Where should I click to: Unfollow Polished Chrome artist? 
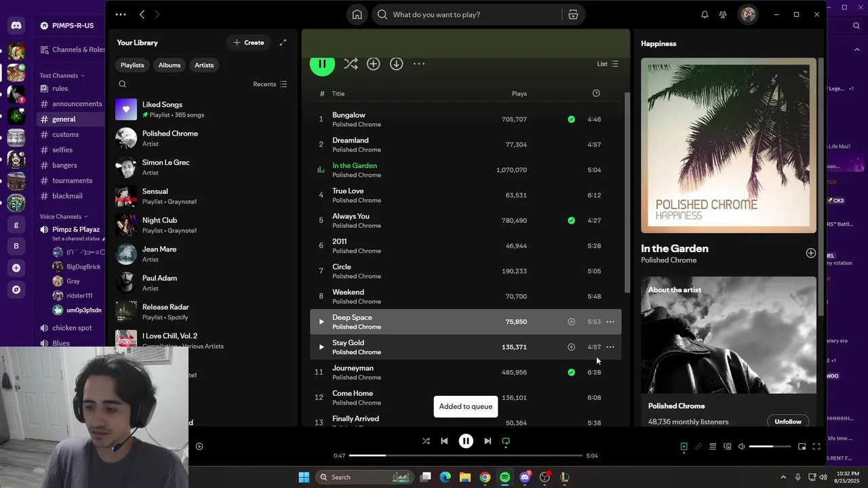(788, 422)
